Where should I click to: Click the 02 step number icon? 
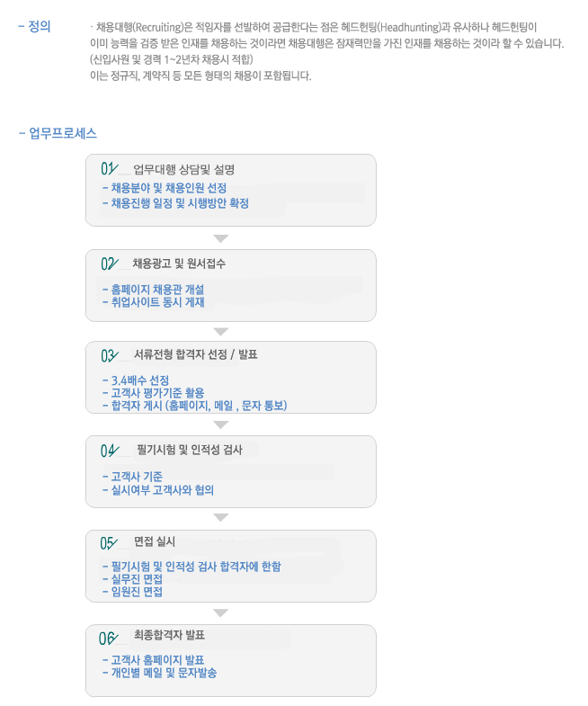coord(110,264)
